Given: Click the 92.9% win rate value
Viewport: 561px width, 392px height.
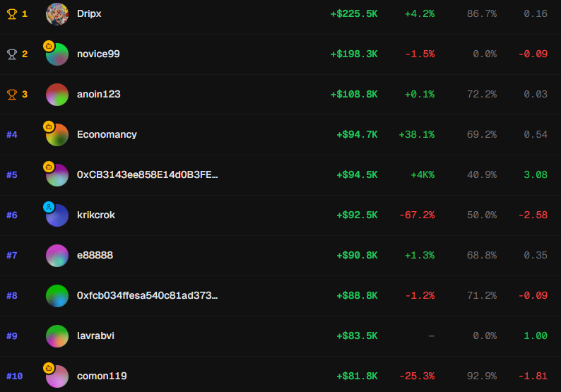Looking at the screenshot, I should (482, 376).
